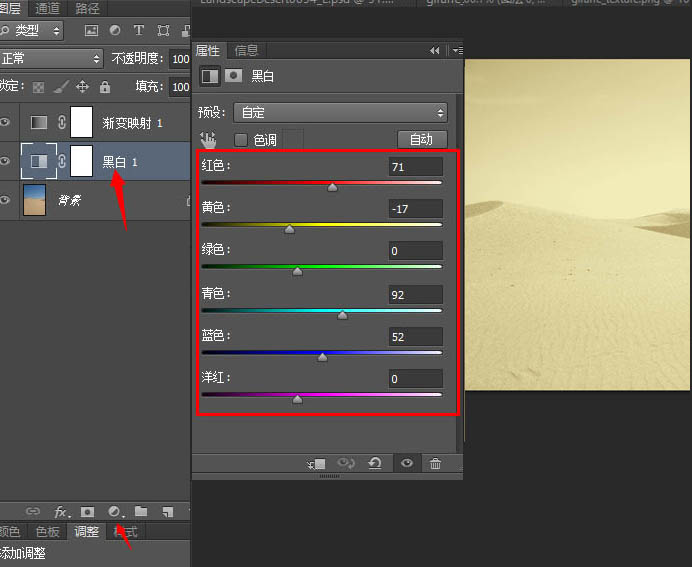Click the new adjustment layer icon
The height and width of the screenshot is (567, 692).
pyautogui.click(x=114, y=511)
